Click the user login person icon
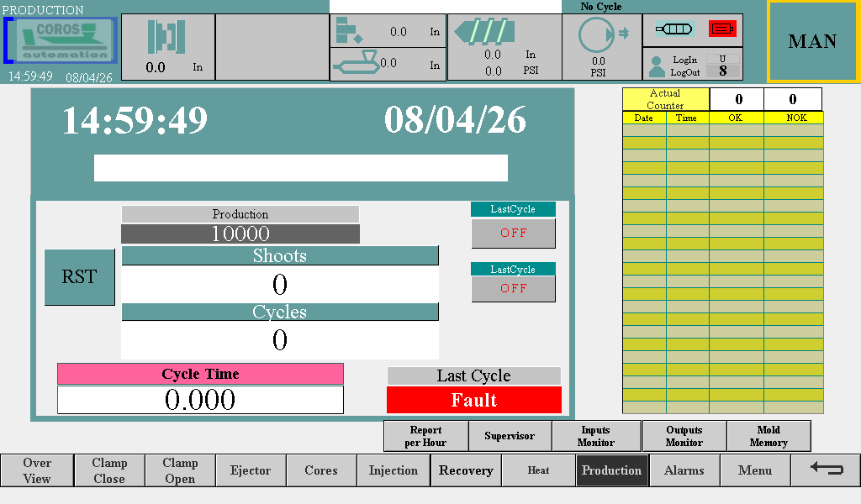Screen dimensions: 861x504 [657, 66]
